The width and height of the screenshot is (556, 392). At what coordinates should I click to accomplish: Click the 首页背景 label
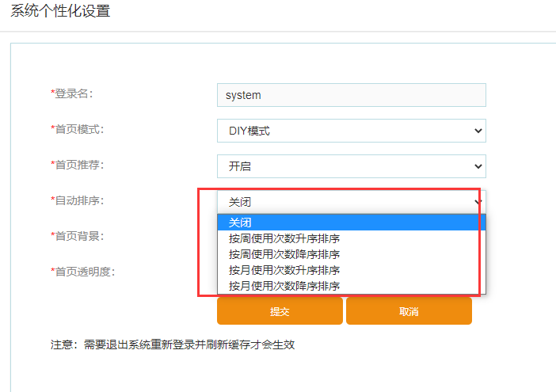[78, 236]
